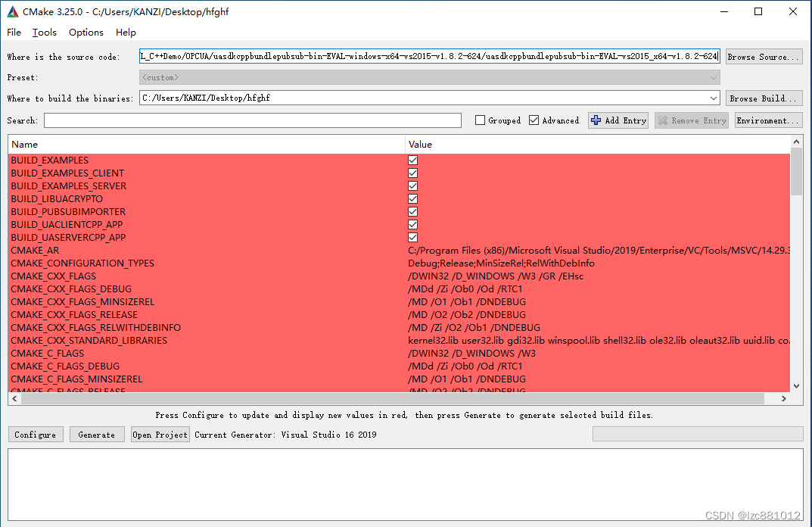Screen dimensions: 812x527
Task: Click the horizontal scrollbar left arrow
Action: tap(14, 398)
